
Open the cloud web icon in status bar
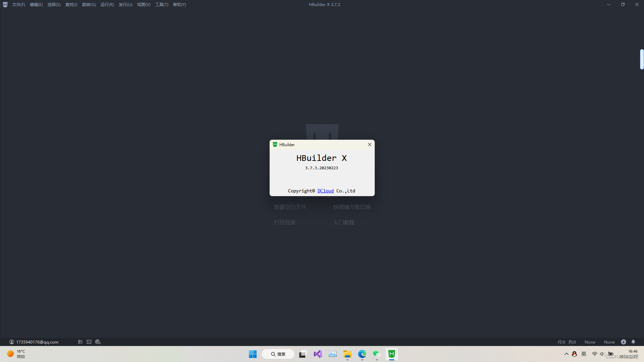(x=98, y=342)
